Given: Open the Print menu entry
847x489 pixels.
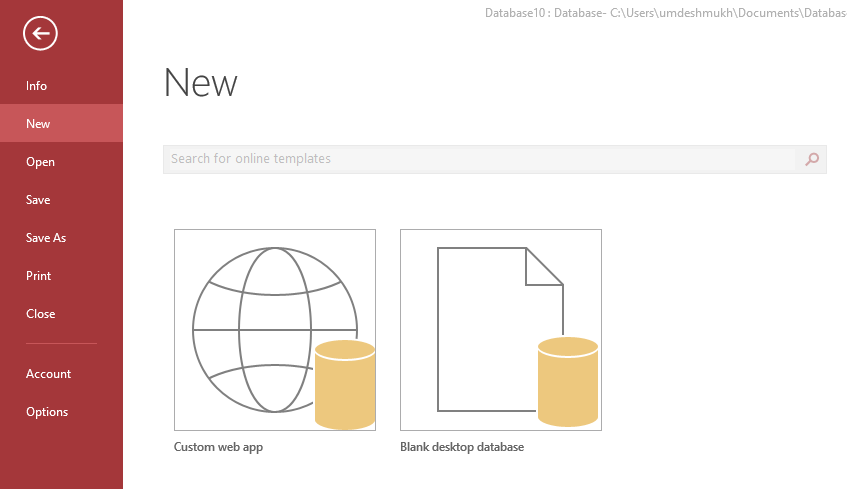Looking at the screenshot, I should pos(62,276).
